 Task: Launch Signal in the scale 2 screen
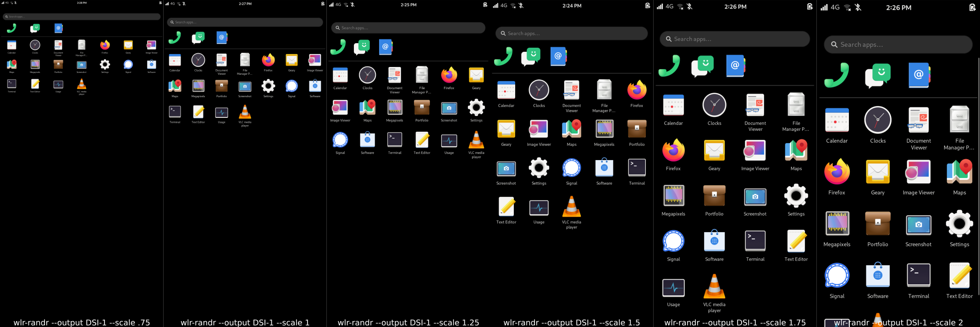[x=837, y=275]
